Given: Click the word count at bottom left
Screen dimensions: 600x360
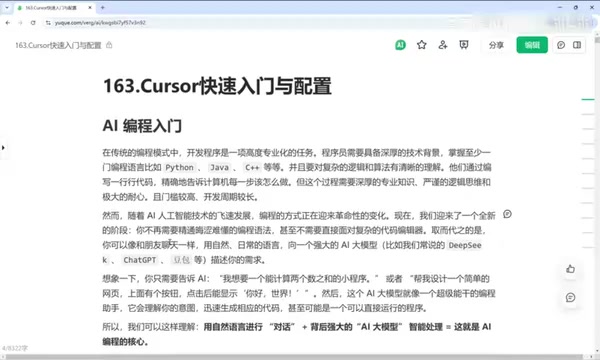Looking at the screenshot, I should click(x=15, y=348).
